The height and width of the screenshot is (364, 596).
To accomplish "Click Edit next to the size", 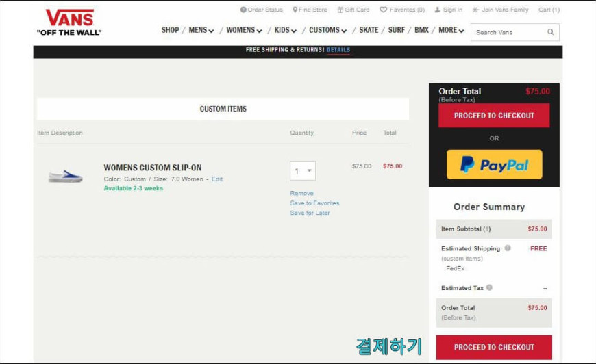I will click(217, 179).
